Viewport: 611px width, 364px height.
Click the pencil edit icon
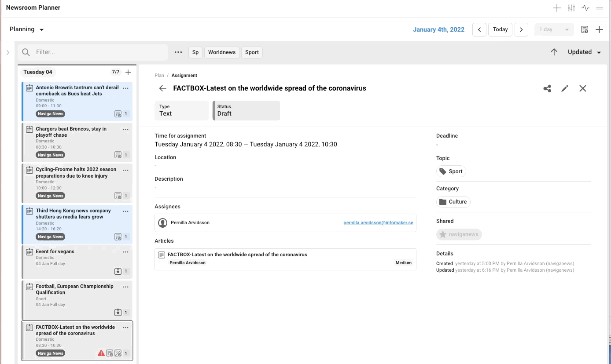565,88
